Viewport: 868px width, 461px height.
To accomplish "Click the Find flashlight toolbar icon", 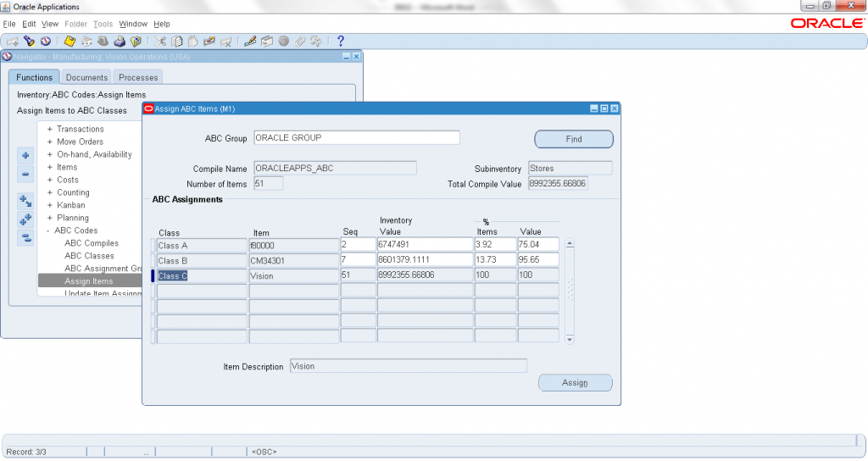I will point(28,41).
